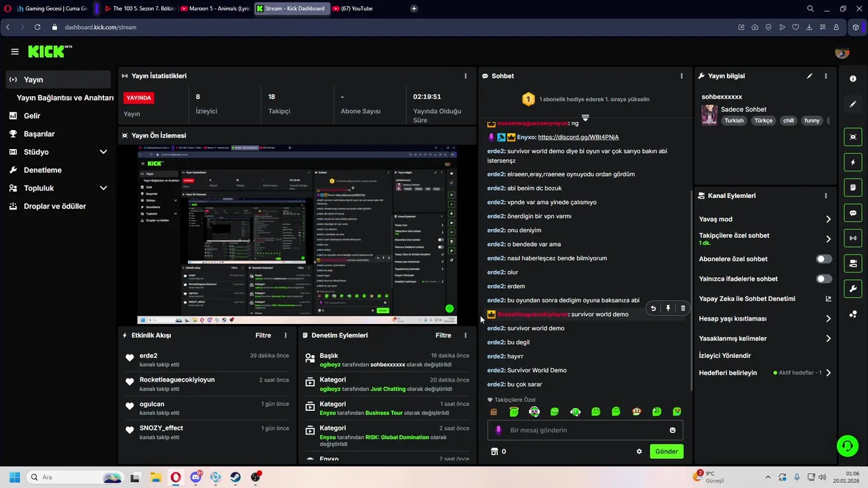Click the chat bubble icon in right sidebar

tap(853, 213)
